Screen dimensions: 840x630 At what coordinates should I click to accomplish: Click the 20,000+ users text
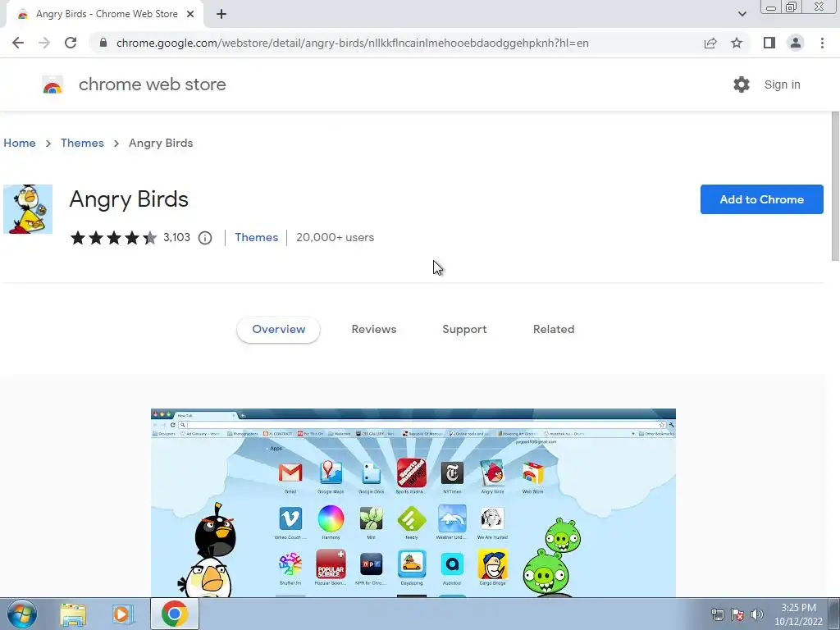click(x=335, y=237)
